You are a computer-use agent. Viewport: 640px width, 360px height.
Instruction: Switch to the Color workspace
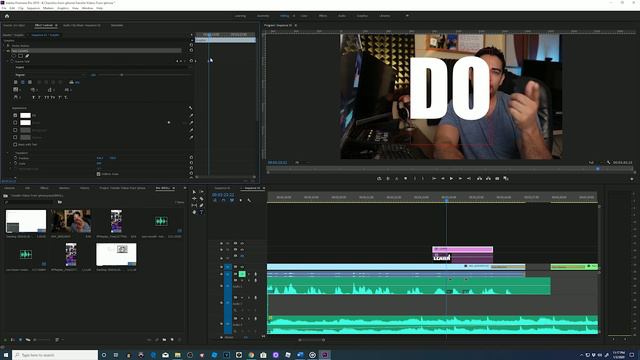click(x=304, y=16)
